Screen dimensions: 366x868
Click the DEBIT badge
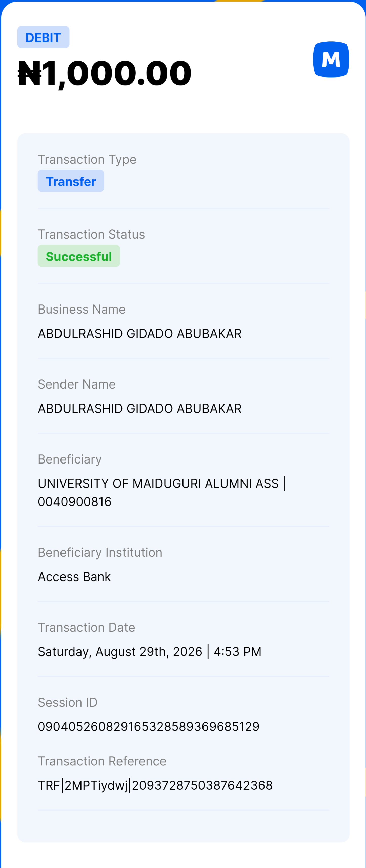point(44,37)
